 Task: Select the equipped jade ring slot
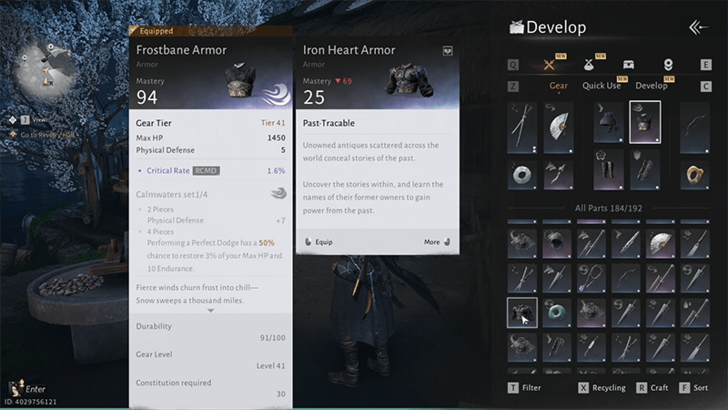pyautogui.click(x=522, y=175)
